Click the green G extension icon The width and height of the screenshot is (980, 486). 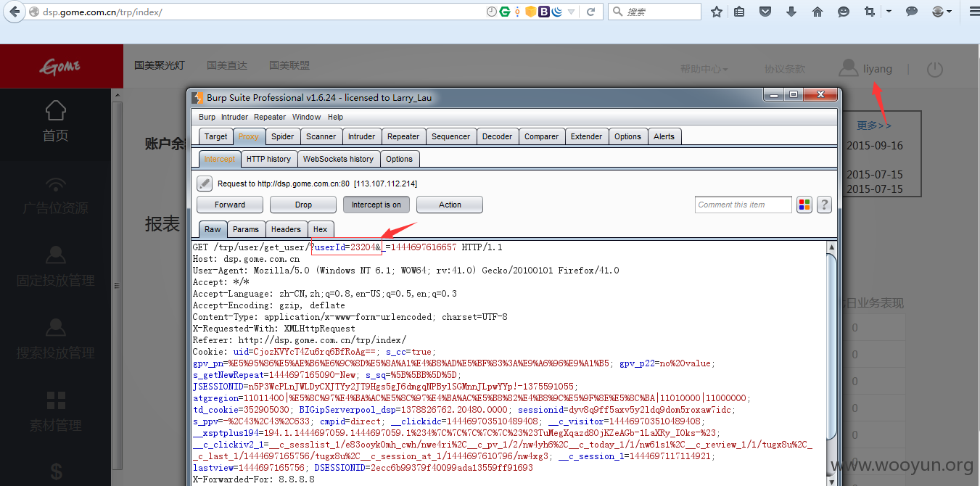coord(504,12)
